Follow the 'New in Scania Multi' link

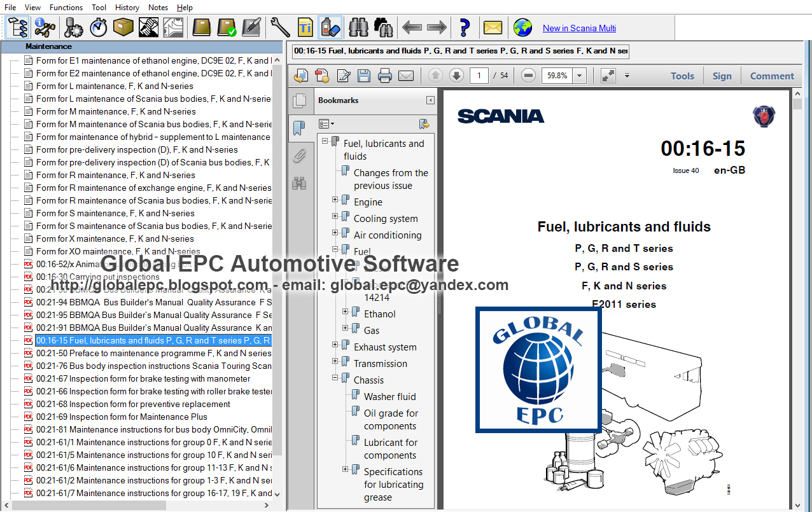579,28
